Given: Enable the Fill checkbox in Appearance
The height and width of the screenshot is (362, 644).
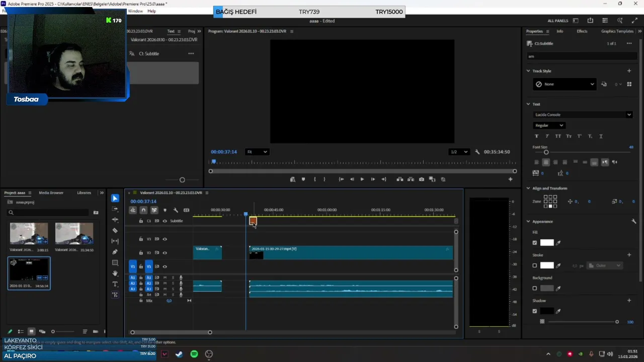Looking at the screenshot, I should tap(535, 243).
